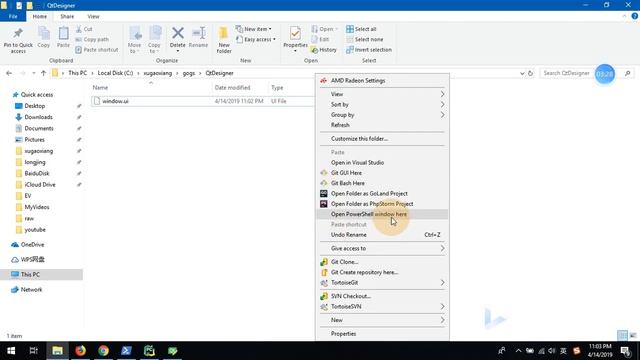Choose Open Folder as GoLand Project
The height and width of the screenshot is (360, 640).
point(382,193)
